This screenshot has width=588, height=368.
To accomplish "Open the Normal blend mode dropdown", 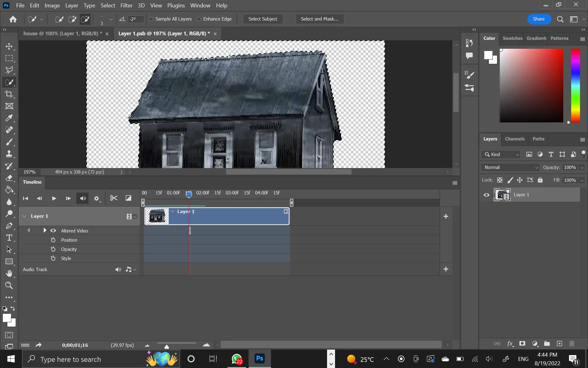I will pyautogui.click(x=511, y=167).
